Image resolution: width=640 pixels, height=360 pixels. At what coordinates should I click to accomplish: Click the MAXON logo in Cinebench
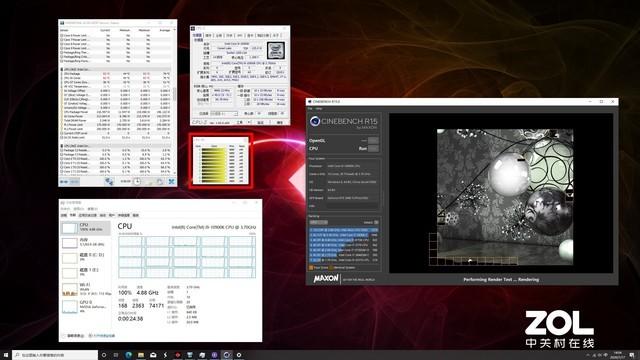tap(326, 279)
